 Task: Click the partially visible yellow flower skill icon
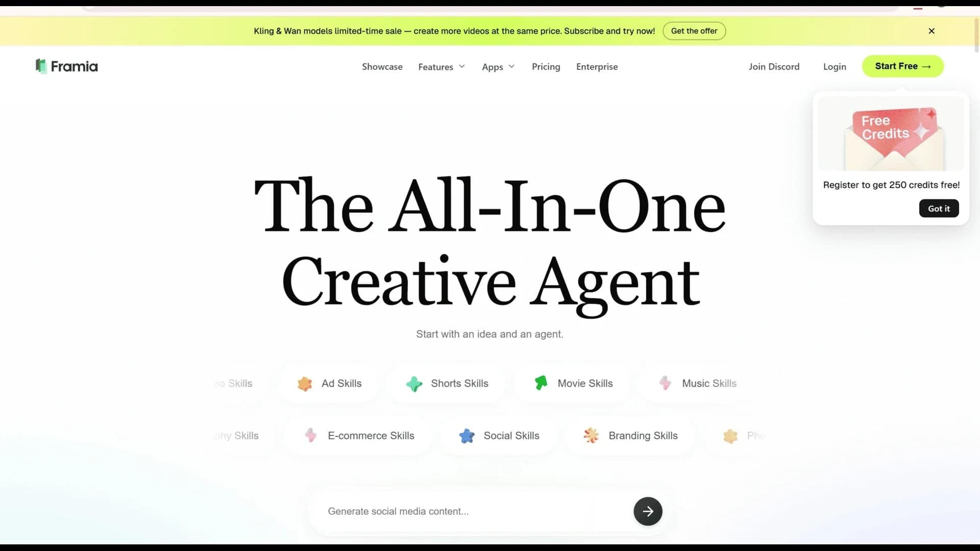coord(730,436)
